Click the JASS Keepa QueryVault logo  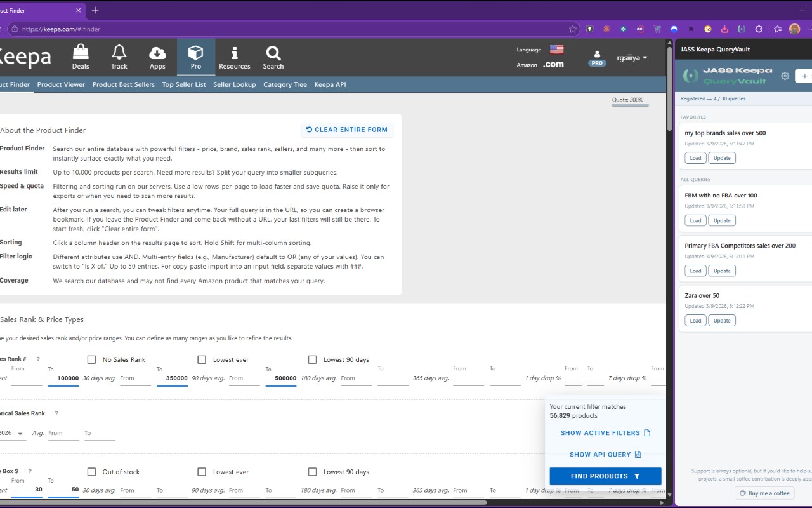(727, 76)
